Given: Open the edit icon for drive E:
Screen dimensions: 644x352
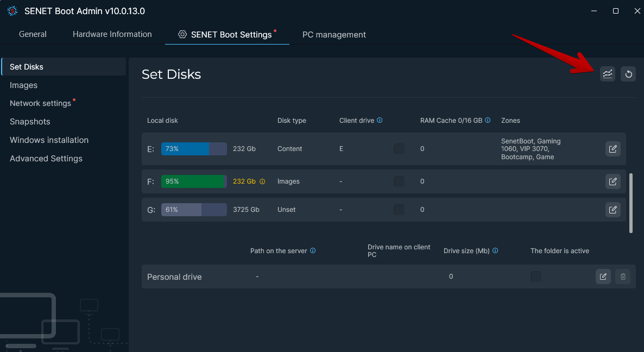Looking at the screenshot, I should click(613, 148).
